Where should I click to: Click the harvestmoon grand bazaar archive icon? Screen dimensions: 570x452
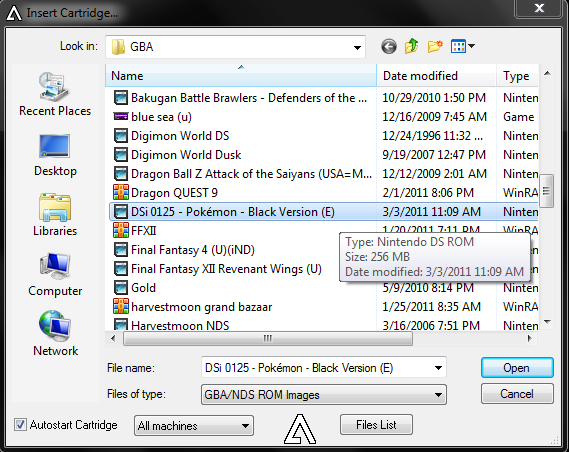click(x=121, y=306)
